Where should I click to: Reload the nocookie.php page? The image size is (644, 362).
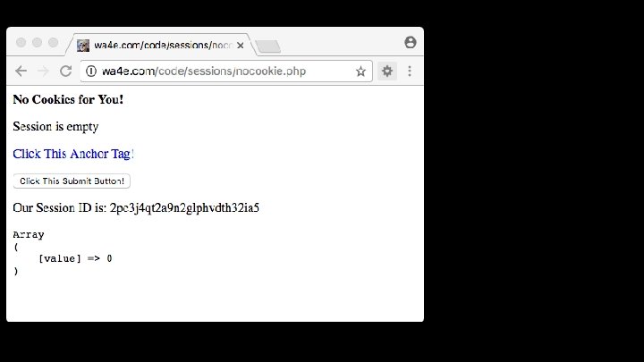coord(65,71)
